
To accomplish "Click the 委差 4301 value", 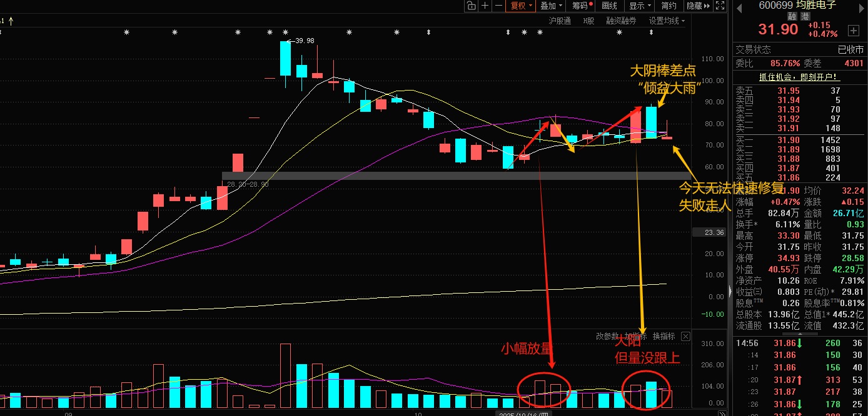I will tap(854, 63).
